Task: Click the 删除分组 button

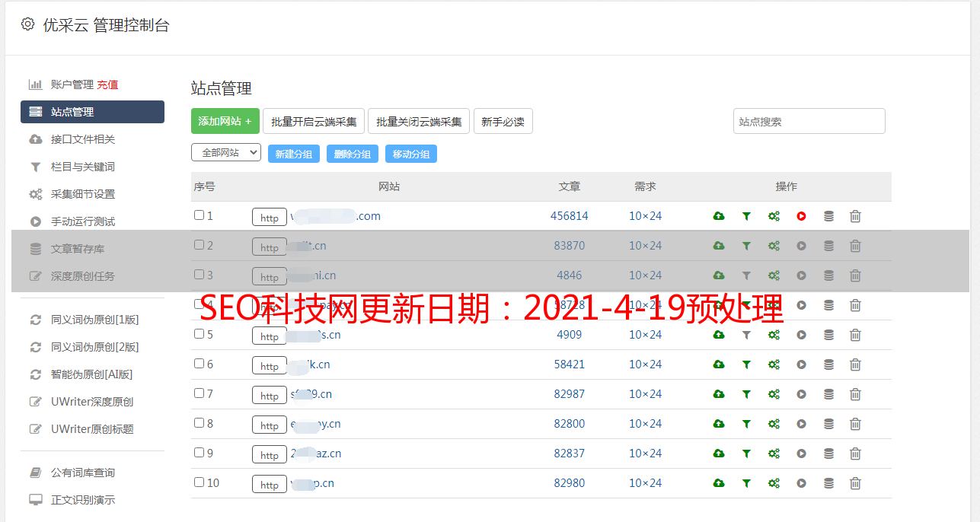Action: [x=353, y=154]
